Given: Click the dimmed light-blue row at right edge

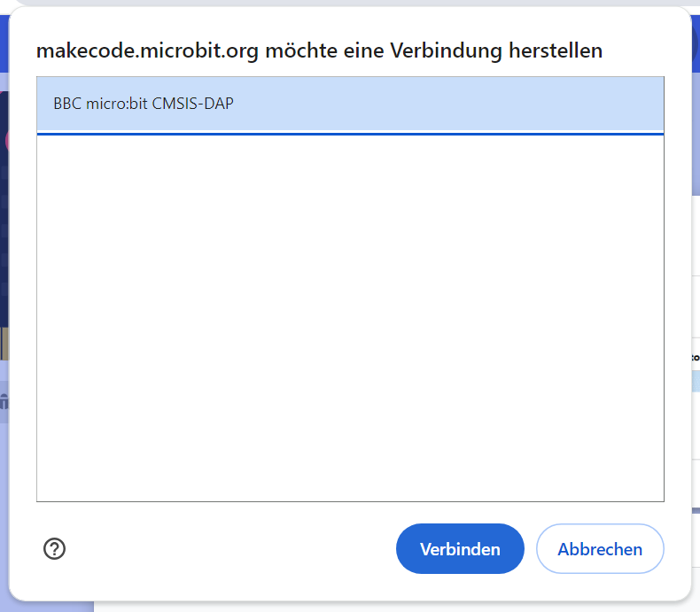Looking at the screenshot, I should [695, 382].
